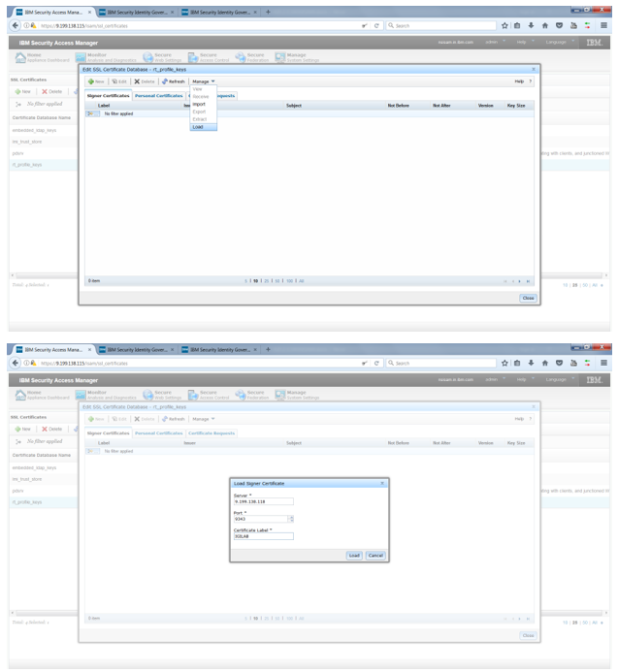The width and height of the screenshot is (618, 672).
Task: Click Cancel in Load Signer Certificate dialog
Action: tap(375, 556)
